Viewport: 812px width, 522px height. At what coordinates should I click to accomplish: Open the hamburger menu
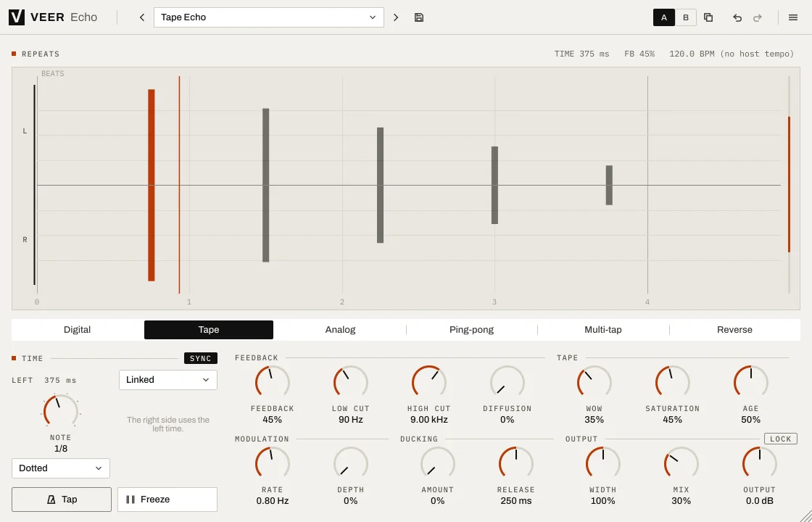[x=793, y=17]
